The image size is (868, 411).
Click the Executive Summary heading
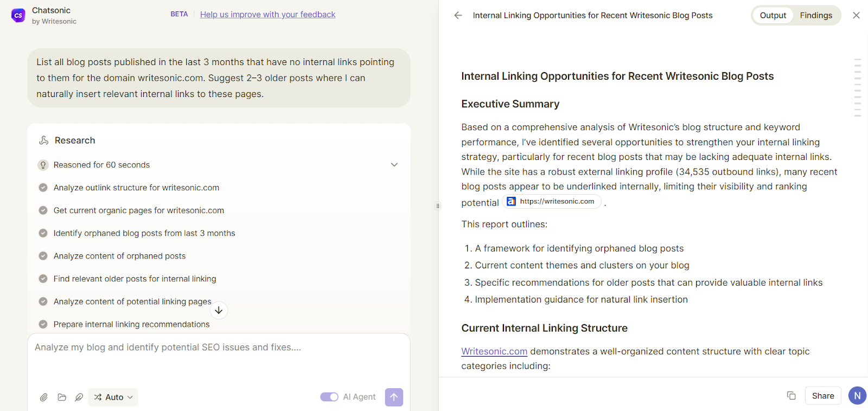[x=510, y=104]
